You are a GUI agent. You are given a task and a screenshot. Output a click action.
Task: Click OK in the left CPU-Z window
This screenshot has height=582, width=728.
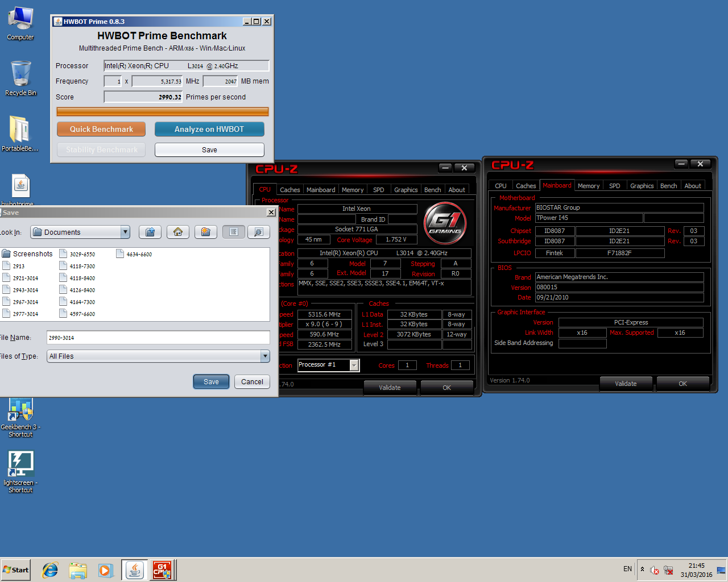pos(447,388)
